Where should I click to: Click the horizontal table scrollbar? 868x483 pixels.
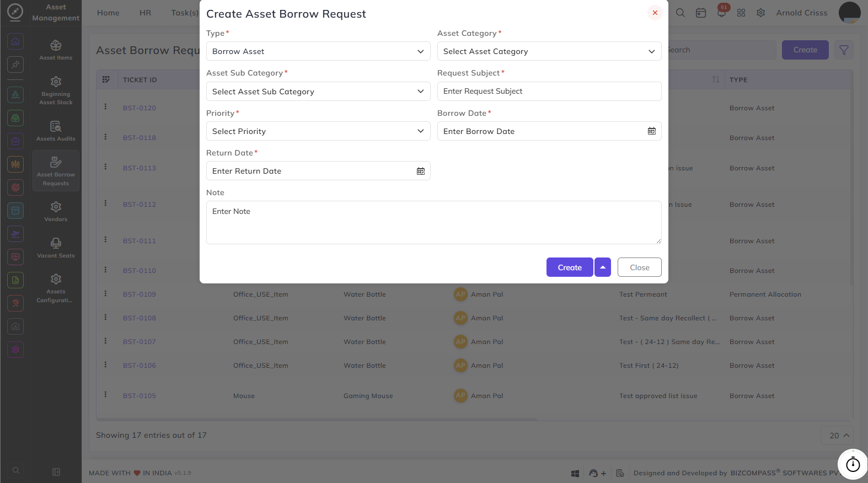pos(317,420)
